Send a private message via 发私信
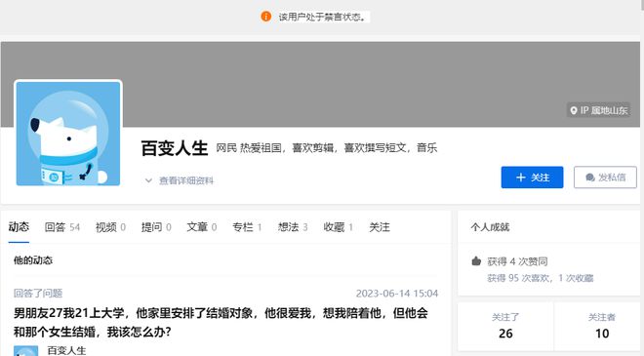Screen dimensions: 644x356 point(605,178)
